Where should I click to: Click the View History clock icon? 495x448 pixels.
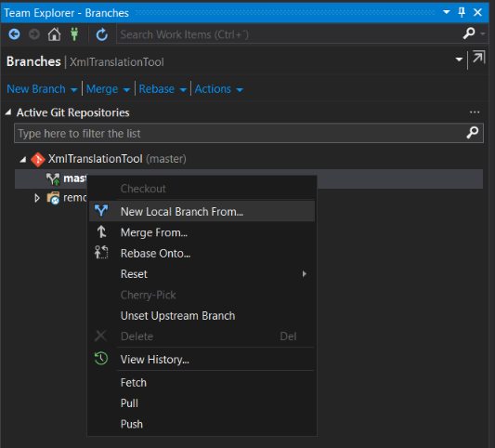pyautogui.click(x=101, y=358)
